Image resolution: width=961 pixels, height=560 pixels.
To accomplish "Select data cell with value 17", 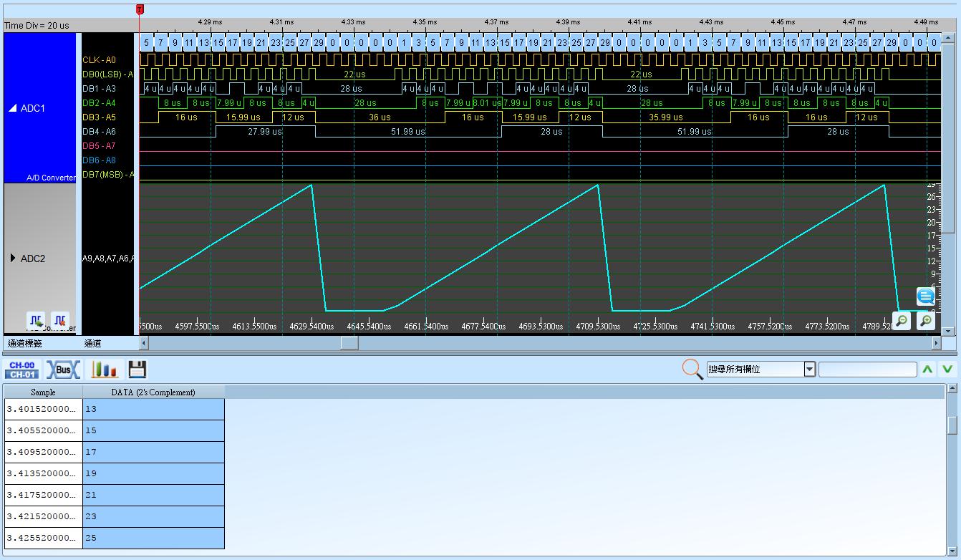I will point(153,452).
